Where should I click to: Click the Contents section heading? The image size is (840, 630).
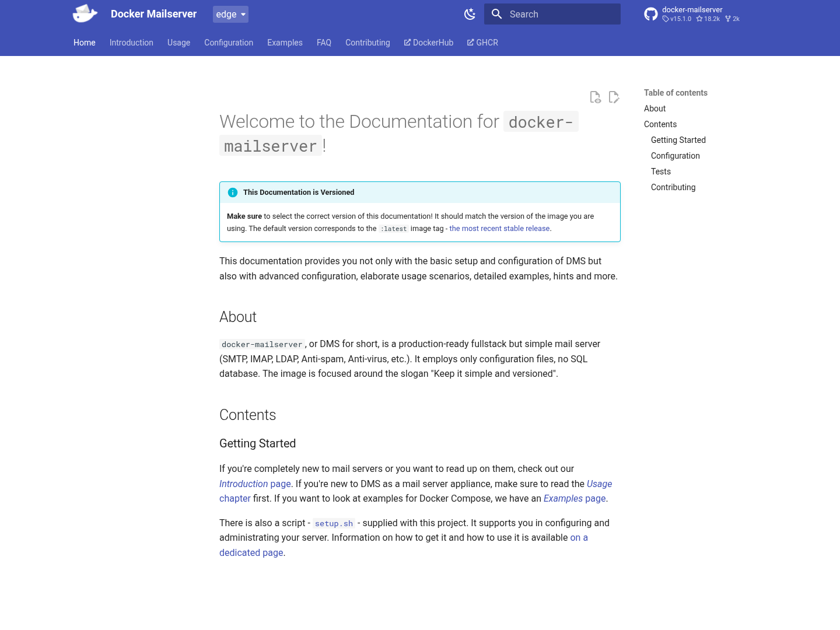(247, 415)
